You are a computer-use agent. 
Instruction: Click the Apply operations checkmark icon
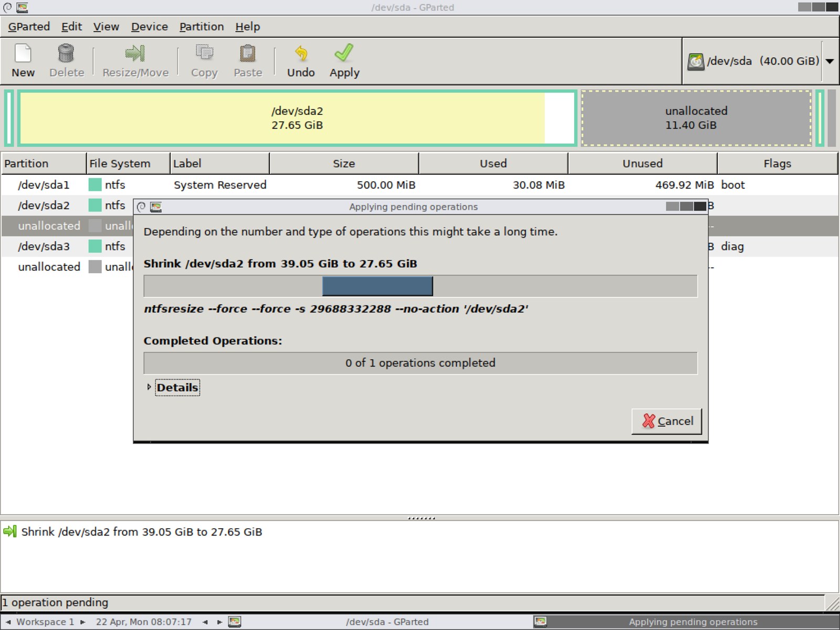(x=344, y=59)
